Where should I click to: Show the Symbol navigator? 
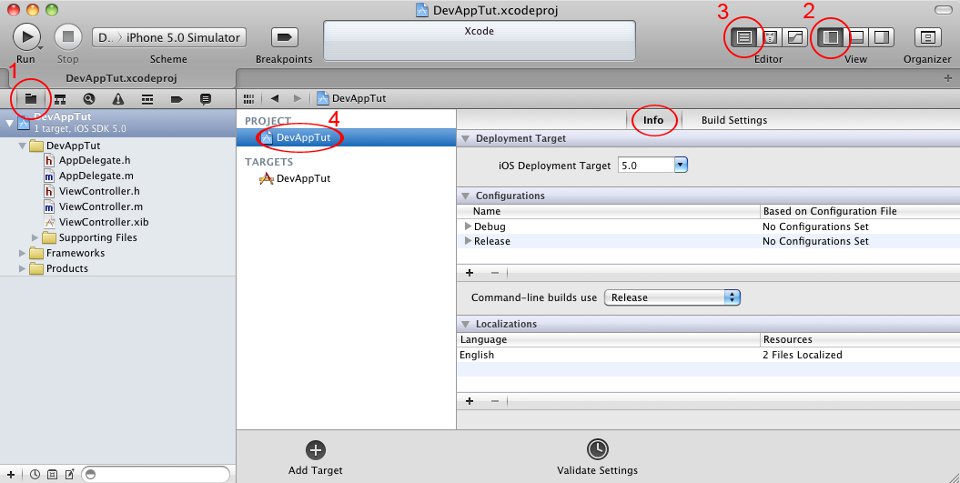click(x=60, y=99)
